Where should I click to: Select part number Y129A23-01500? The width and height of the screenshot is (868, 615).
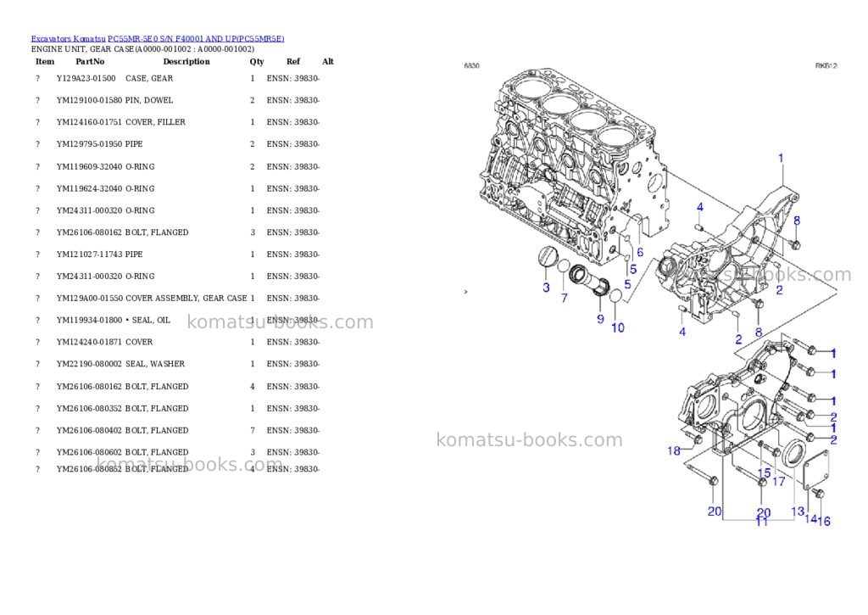(x=86, y=79)
